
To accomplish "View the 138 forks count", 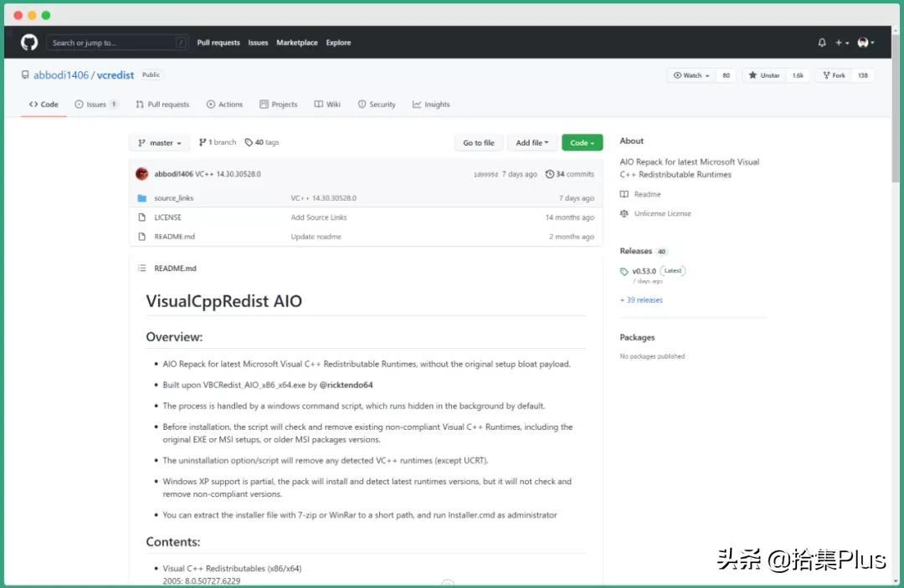I will pyautogui.click(x=862, y=75).
